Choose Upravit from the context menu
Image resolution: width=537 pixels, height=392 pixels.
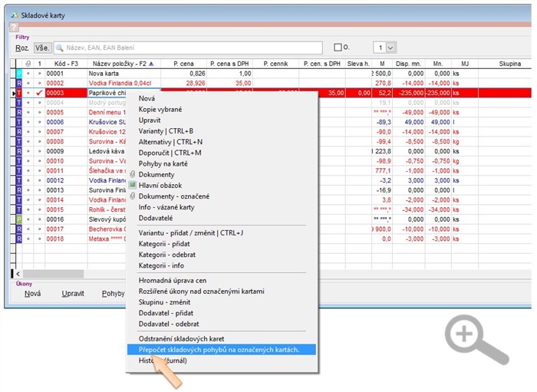point(150,120)
